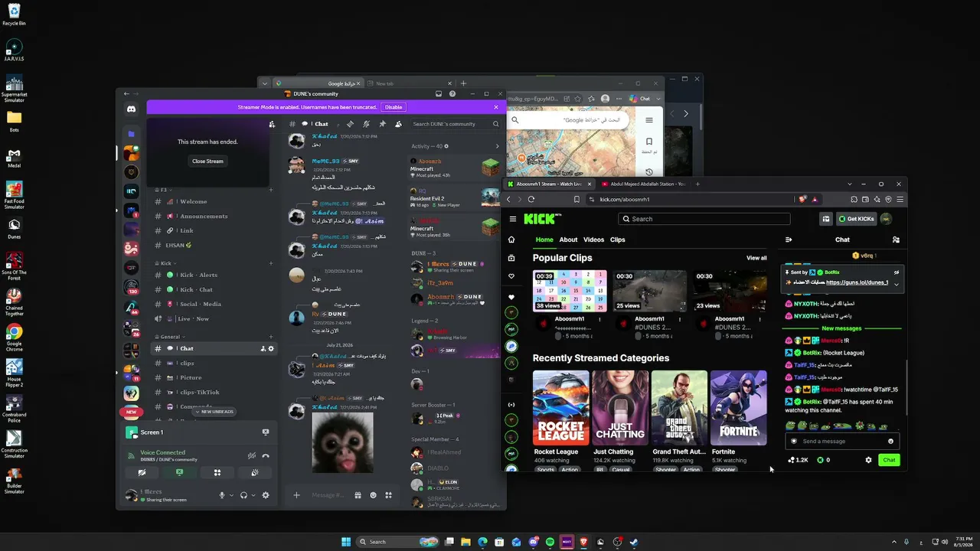Open Discord soundboard button in voice panel
980x551 pixels.
(255, 473)
